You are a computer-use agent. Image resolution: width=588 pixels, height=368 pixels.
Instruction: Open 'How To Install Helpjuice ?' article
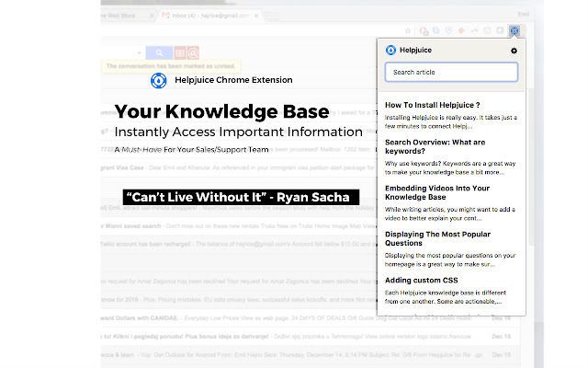pos(433,107)
